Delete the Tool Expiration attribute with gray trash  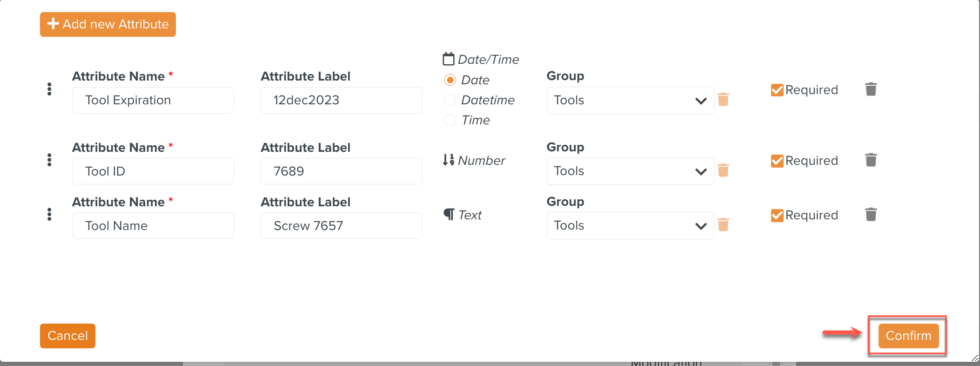point(871,89)
